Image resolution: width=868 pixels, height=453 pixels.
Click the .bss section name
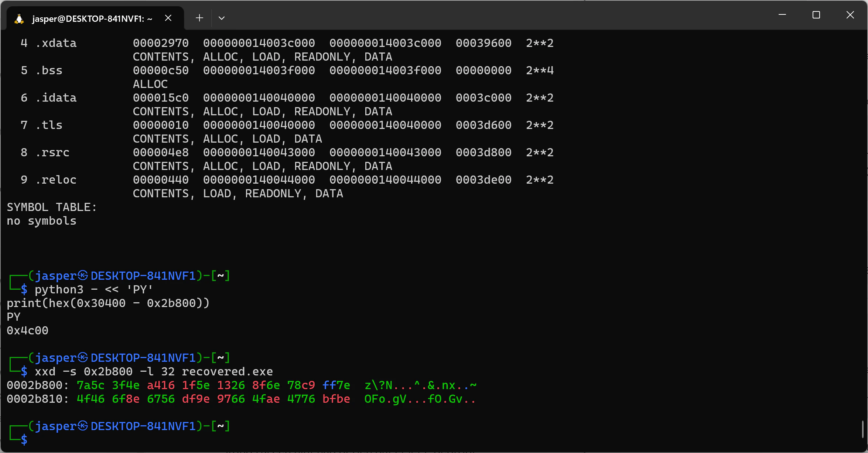click(49, 71)
